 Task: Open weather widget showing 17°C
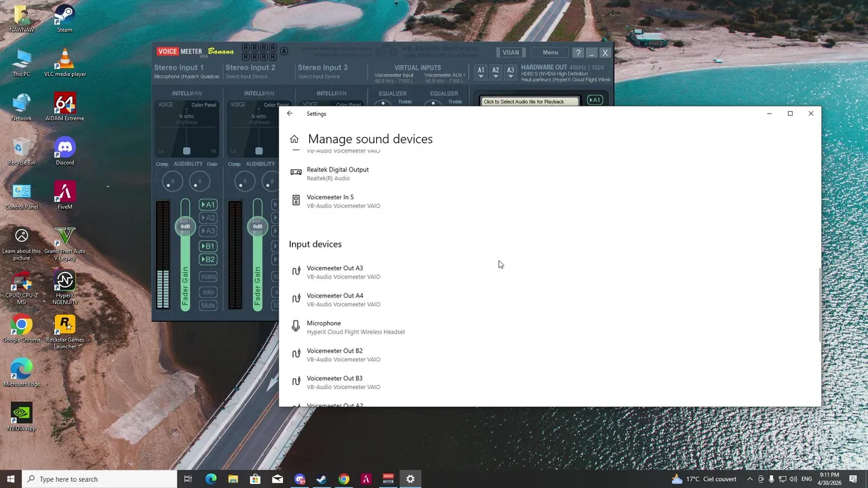click(703, 479)
